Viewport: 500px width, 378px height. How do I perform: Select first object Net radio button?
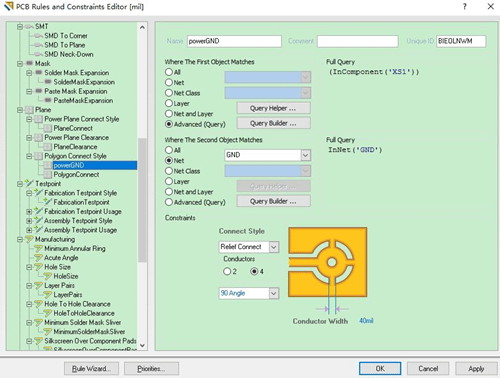tap(169, 82)
